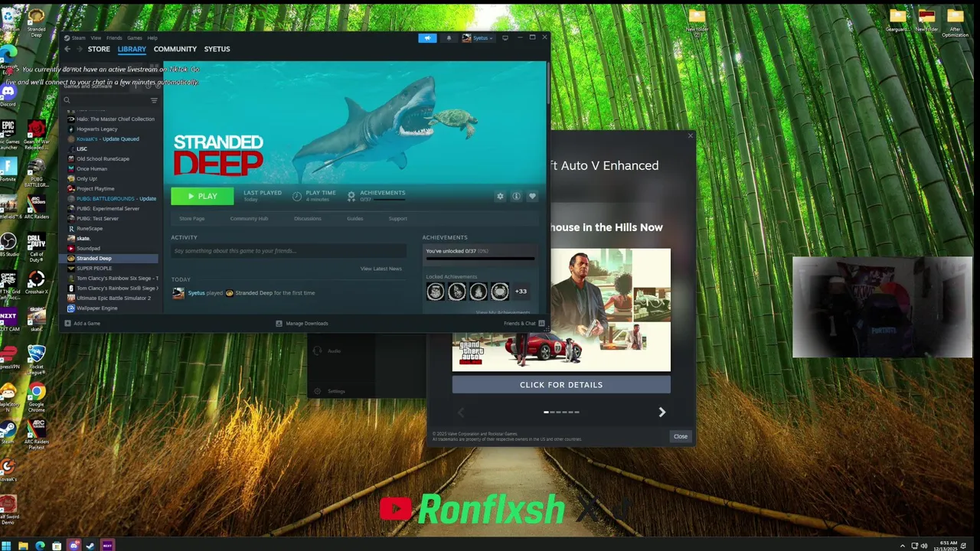Open the Guides link
This screenshot has height=551, width=980.
click(x=354, y=219)
